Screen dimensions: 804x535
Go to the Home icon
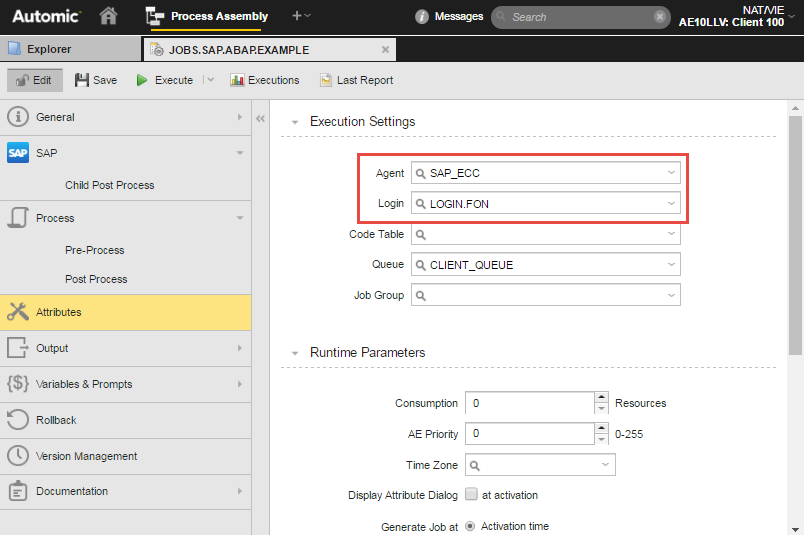coord(108,16)
